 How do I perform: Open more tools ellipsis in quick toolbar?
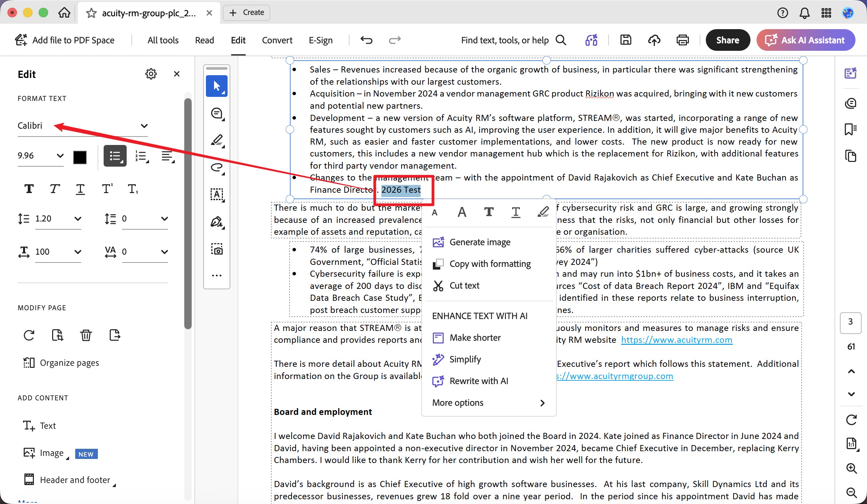pyautogui.click(x=217, y=276)
